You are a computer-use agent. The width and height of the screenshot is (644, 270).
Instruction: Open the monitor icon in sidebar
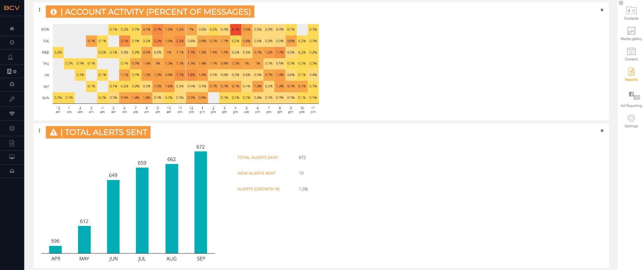12,157
